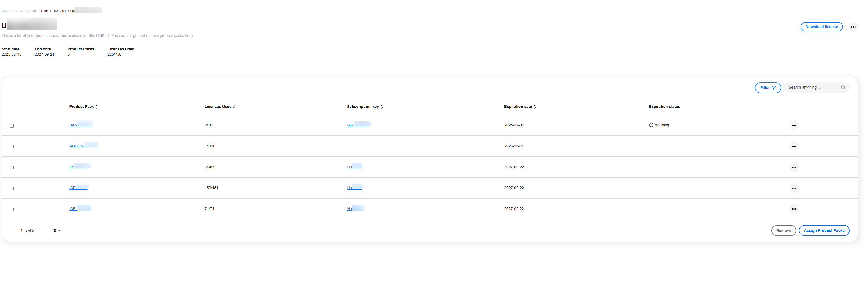Go to UMS ID breadcrumb item
Viewport: 868px width, 282px height.
(59, 11)
